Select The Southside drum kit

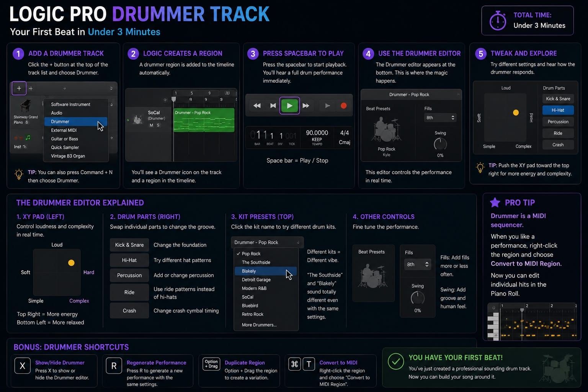tap(266, 263)
